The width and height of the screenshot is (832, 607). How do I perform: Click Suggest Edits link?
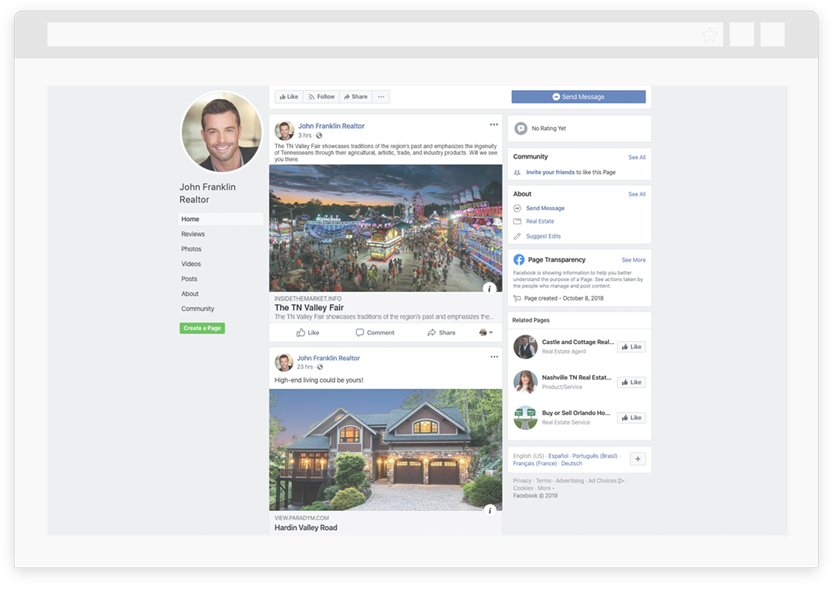(x=543, y=236)
